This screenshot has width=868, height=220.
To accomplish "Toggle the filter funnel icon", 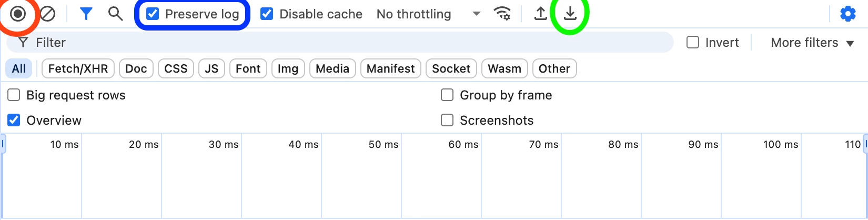I will point(86,14).
